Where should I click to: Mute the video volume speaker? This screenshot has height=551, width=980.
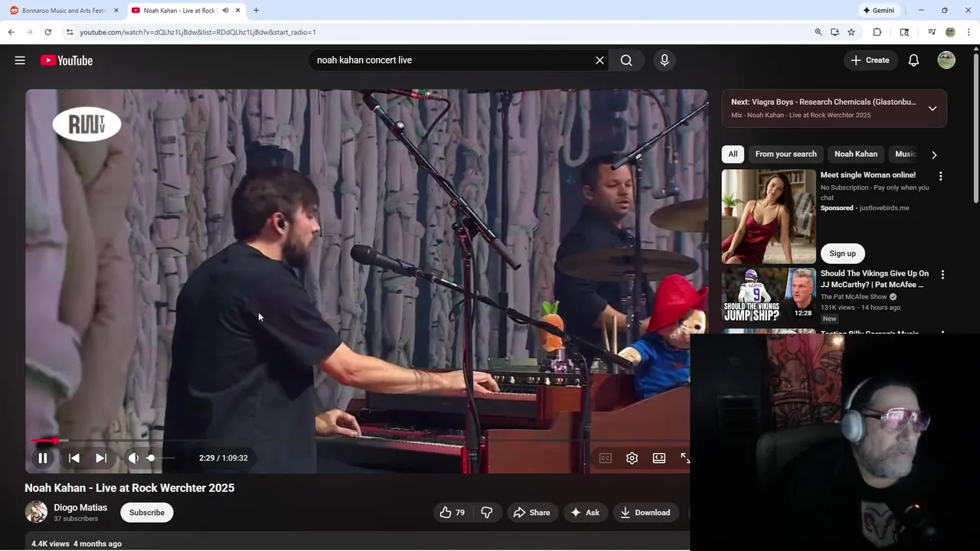click(x=133, y=458)
